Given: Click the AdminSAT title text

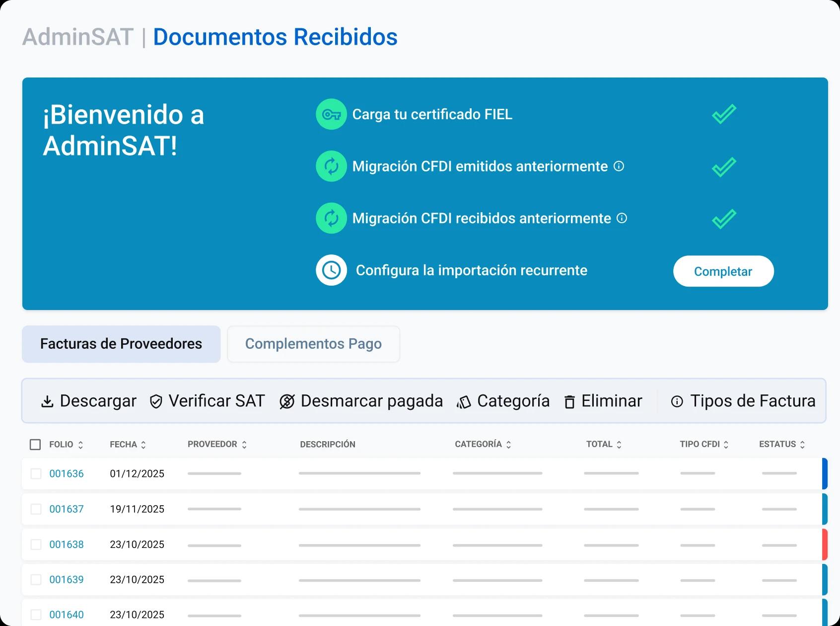Looking at the screenshot, I should pos(78,37).
